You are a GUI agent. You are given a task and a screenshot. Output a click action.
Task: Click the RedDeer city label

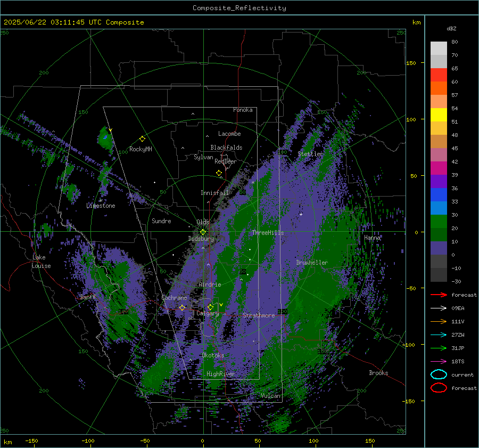(226, 161)
